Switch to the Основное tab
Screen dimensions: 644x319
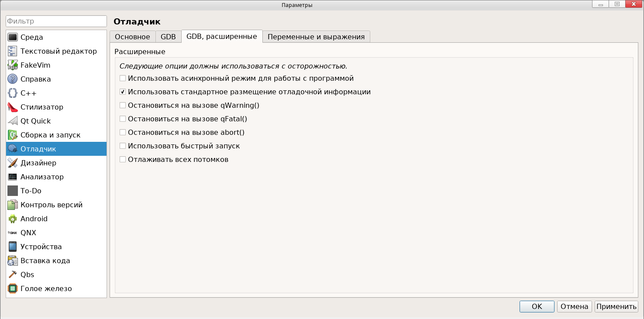pyautogui.click(x=132, y=37)
